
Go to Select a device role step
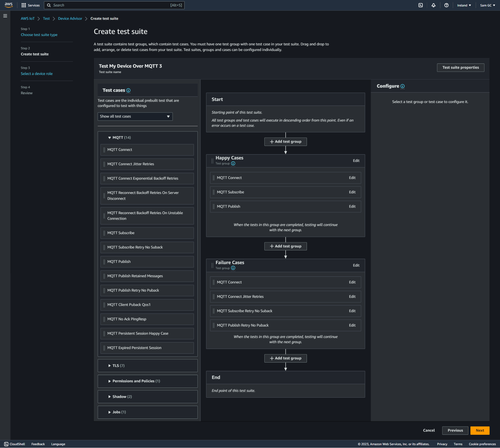[37, 74]
